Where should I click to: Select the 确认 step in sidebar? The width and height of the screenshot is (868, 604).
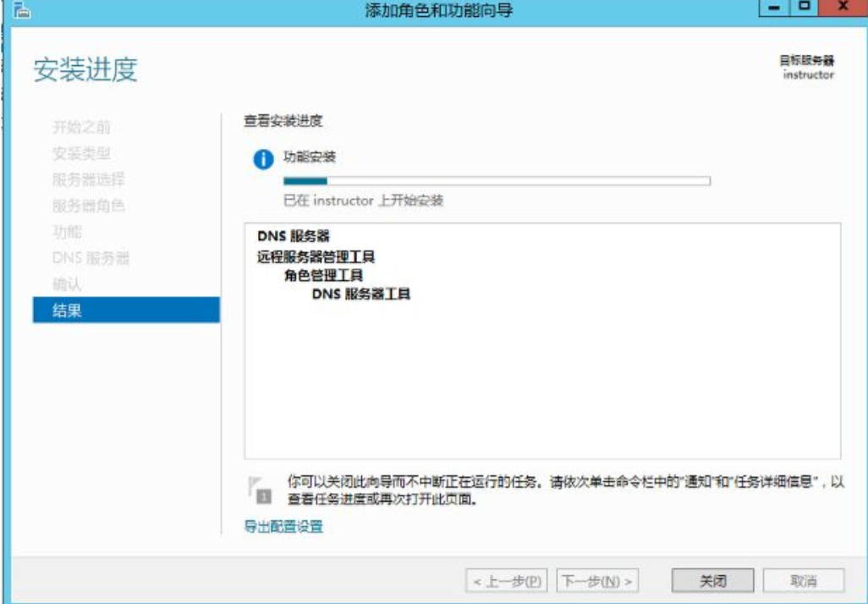67,284
